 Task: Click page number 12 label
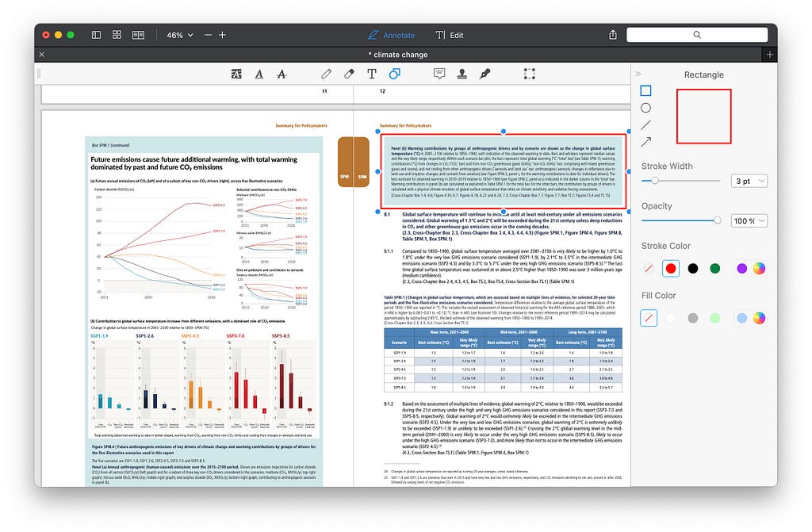tap(382, 91)
